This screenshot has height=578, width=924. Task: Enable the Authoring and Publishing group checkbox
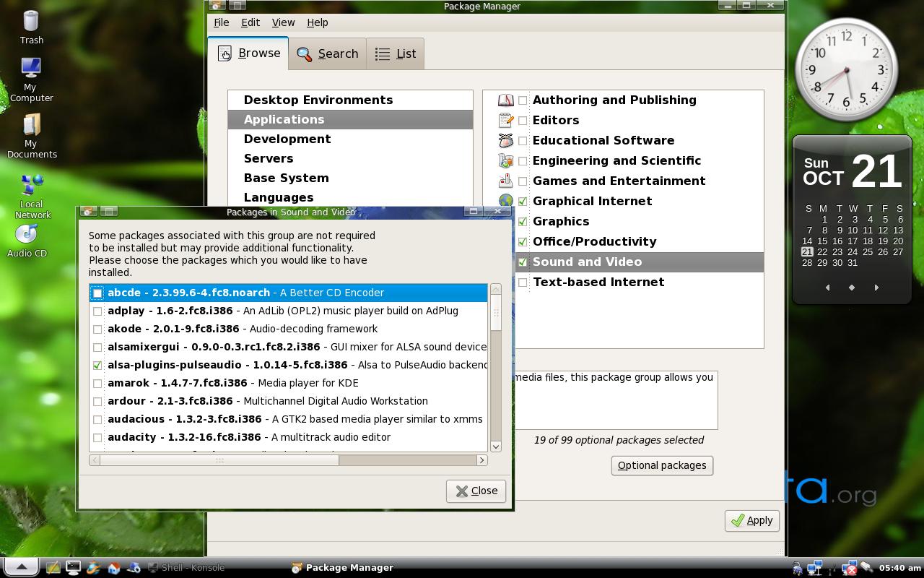point(523,100)
